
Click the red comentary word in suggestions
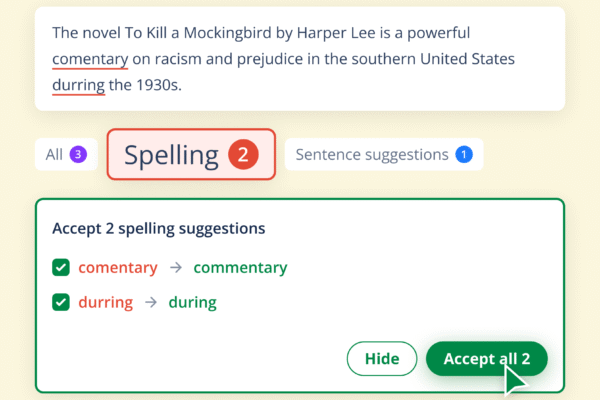pos(118,267)
